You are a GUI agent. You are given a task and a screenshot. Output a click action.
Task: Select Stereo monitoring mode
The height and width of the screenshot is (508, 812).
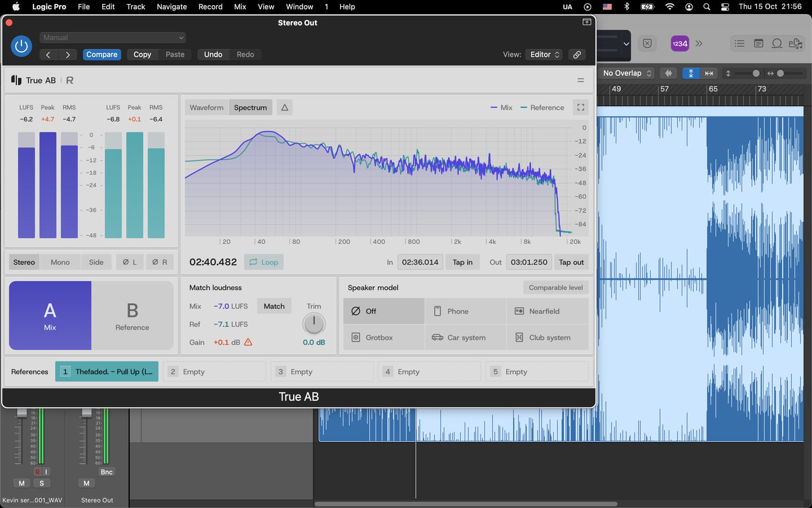pyautogui.click(x=24, y=262)
